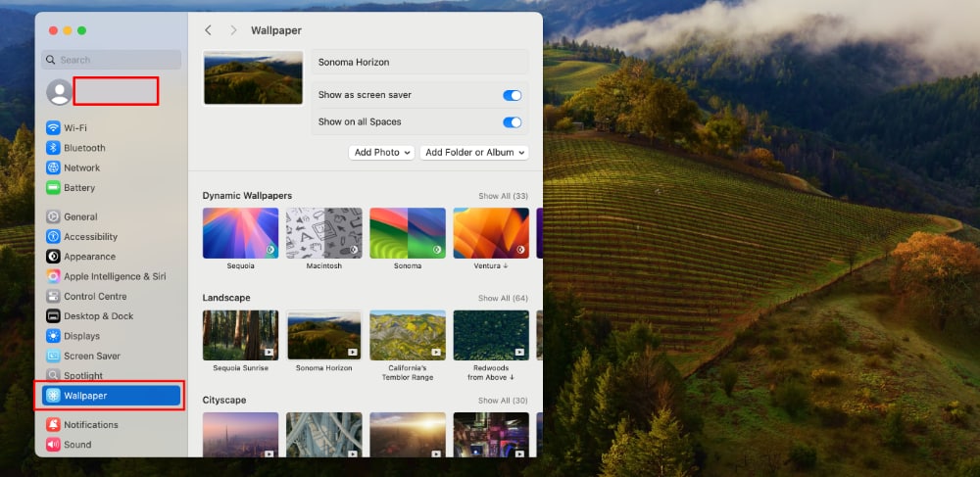This screenshot has width=980, height=477.
Task: Click the Bluetooth sidebar icon
Action: coord(53,148)
